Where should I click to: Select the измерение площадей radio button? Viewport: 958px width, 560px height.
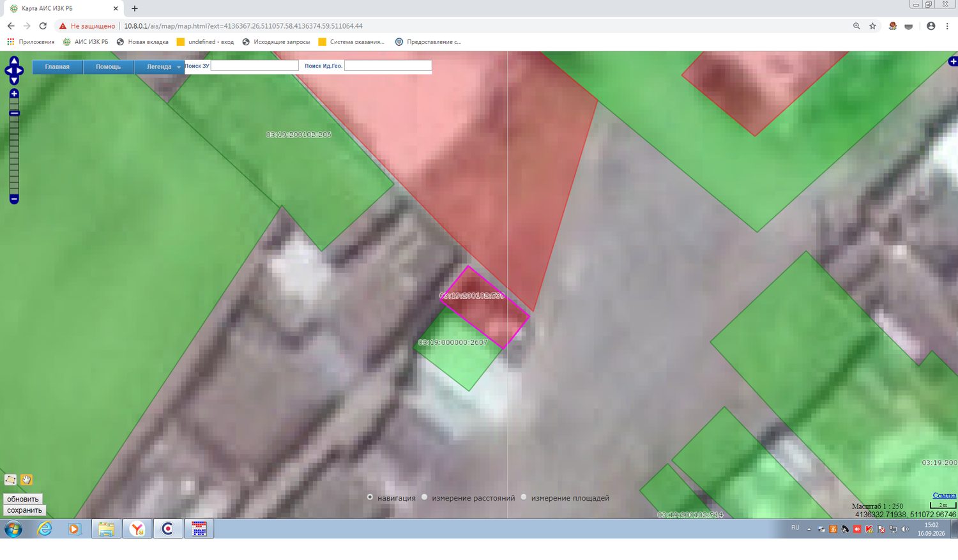pos(524,497)
